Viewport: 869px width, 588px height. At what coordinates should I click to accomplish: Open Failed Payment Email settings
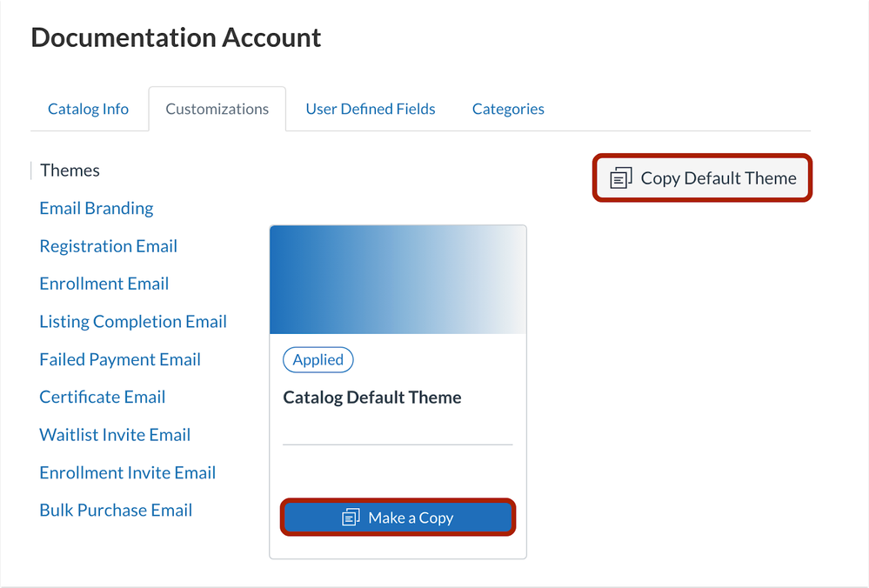[120, 359]
